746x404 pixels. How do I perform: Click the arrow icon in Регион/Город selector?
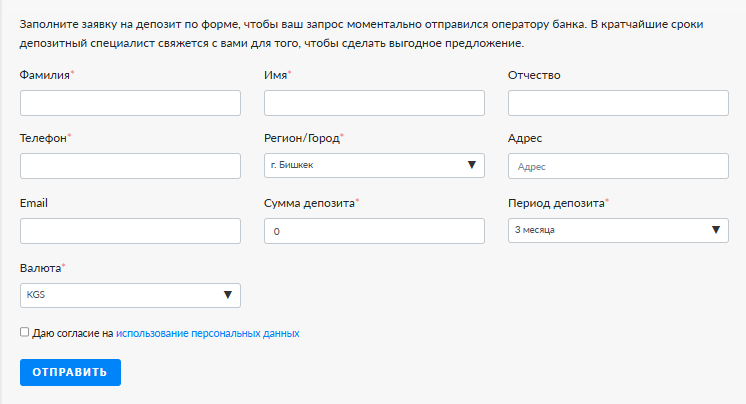471,165
